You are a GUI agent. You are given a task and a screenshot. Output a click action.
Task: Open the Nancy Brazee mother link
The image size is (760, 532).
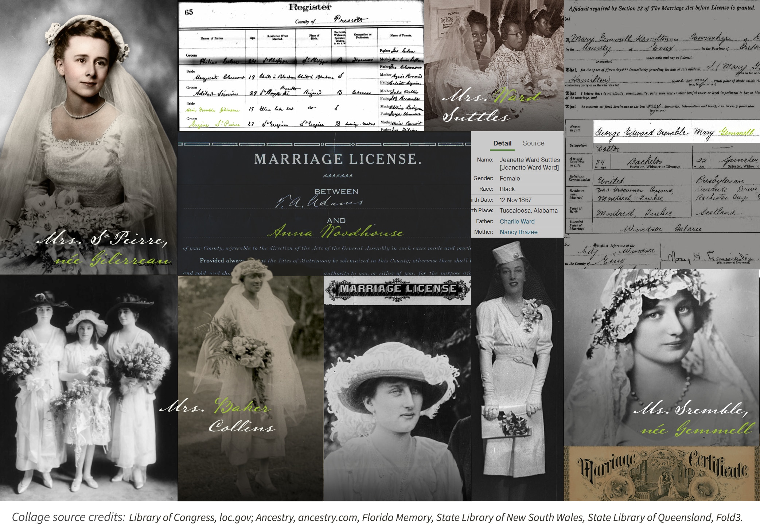pos(518,232)
